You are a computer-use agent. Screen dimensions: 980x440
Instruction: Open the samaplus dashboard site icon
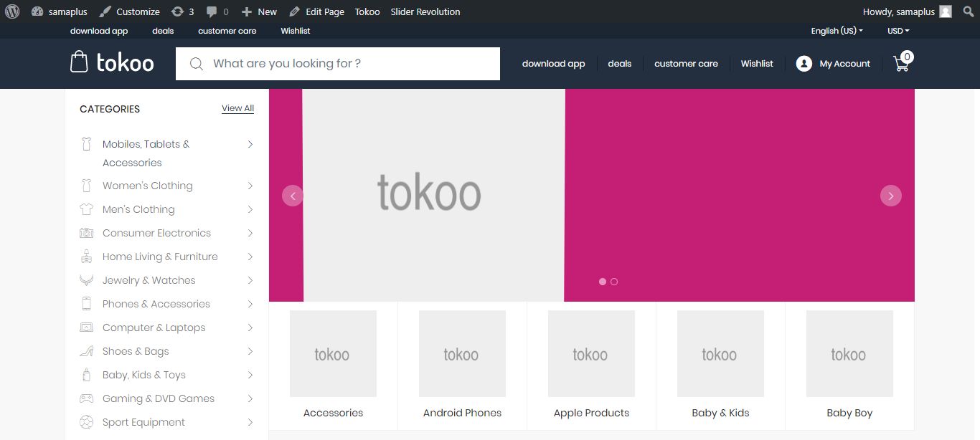tap(38, 11)
